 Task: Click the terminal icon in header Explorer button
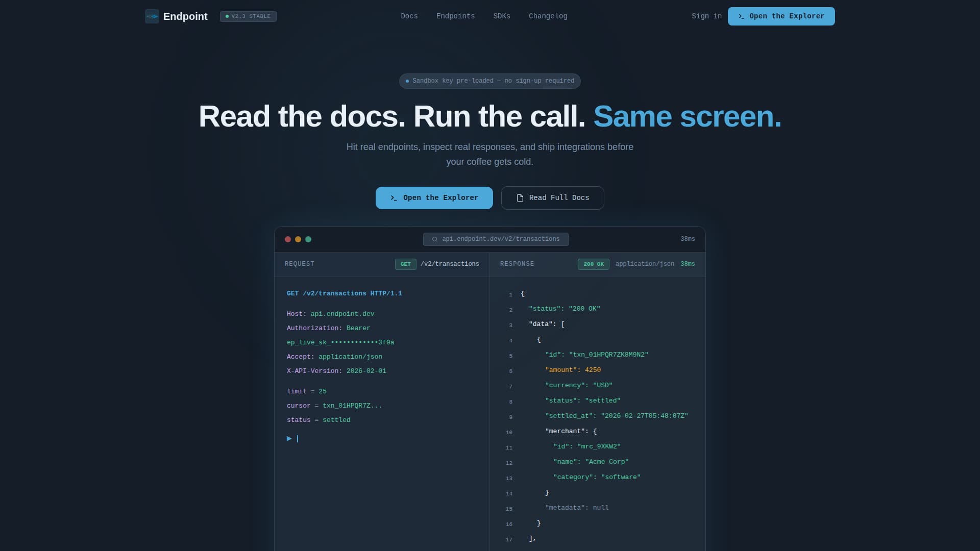coord(741,16)
